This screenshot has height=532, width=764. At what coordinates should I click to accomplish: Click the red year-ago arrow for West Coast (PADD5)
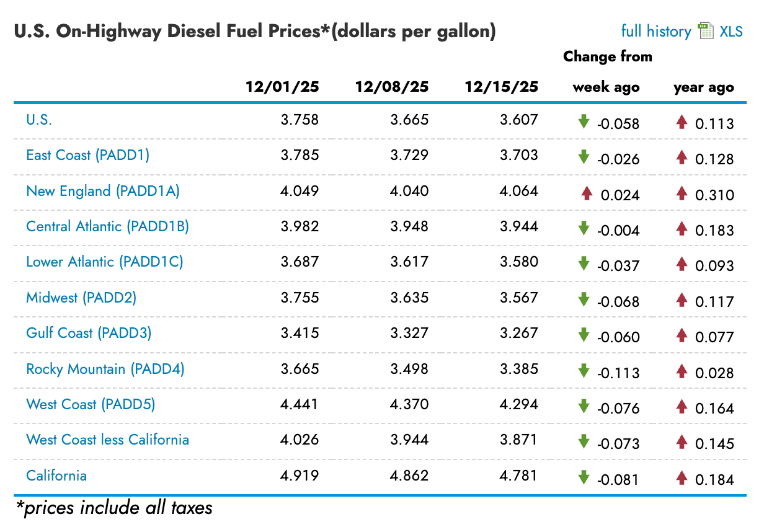(682, 407)
